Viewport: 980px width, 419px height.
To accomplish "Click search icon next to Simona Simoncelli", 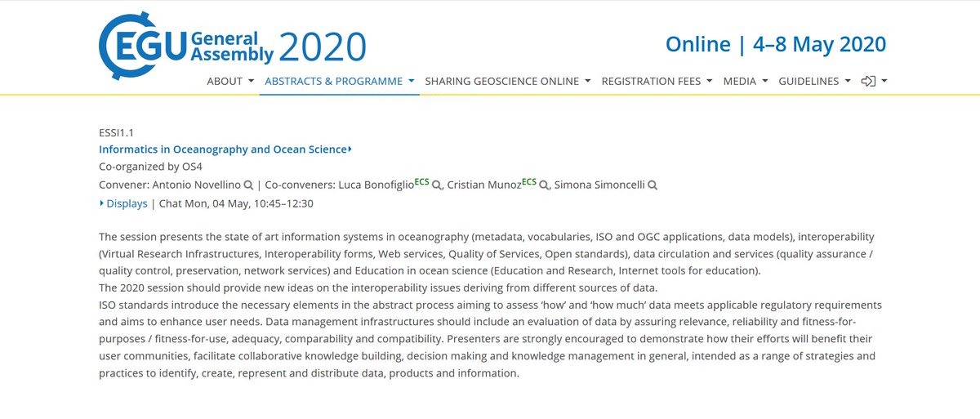I will coord(653,185).
